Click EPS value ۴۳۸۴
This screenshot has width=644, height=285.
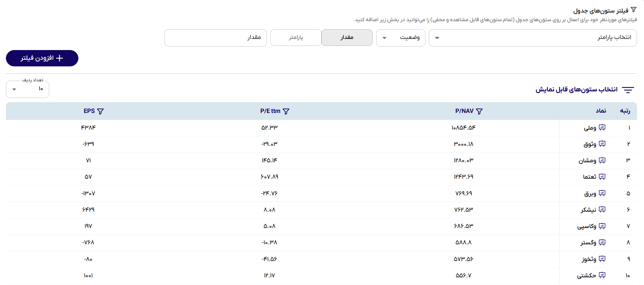(x=88, y=128)
